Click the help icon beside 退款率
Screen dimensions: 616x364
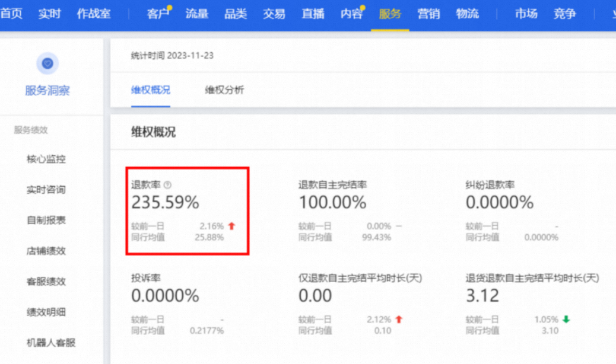167,185
